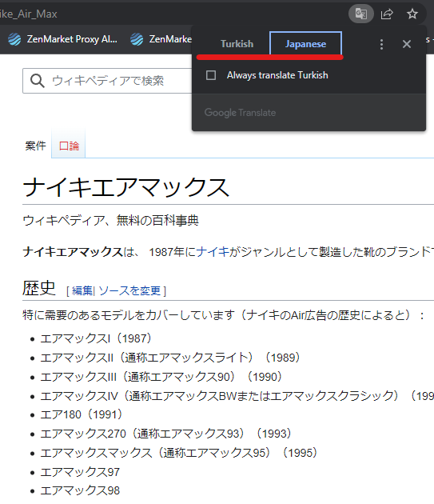Click the Google Translate icon in address bar
Screen dimensions: 434x504
(361, 14)
